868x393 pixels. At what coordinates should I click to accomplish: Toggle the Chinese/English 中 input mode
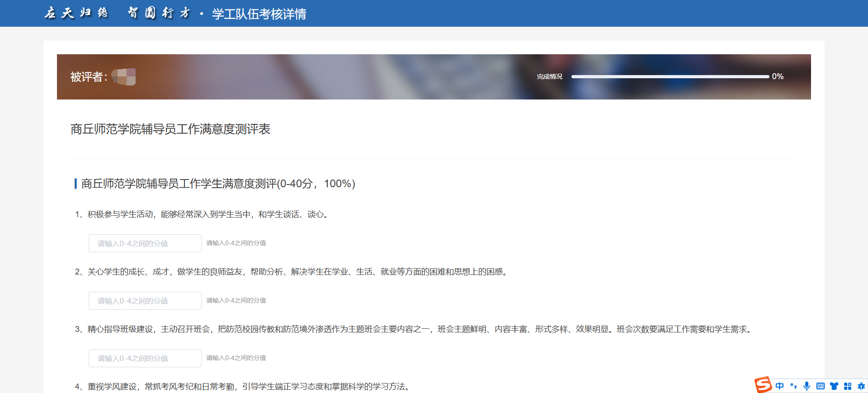pyautogui.click(x=780, y=386)
